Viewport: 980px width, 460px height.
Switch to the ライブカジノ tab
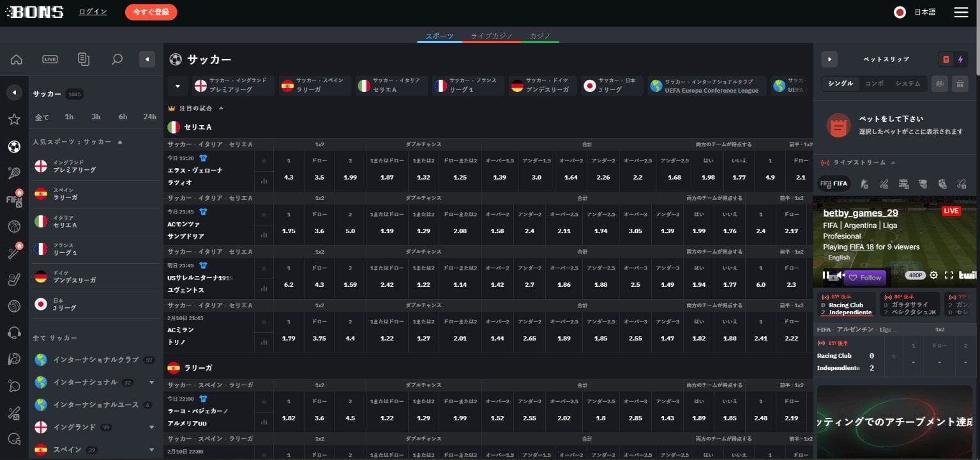pos(492,36)
